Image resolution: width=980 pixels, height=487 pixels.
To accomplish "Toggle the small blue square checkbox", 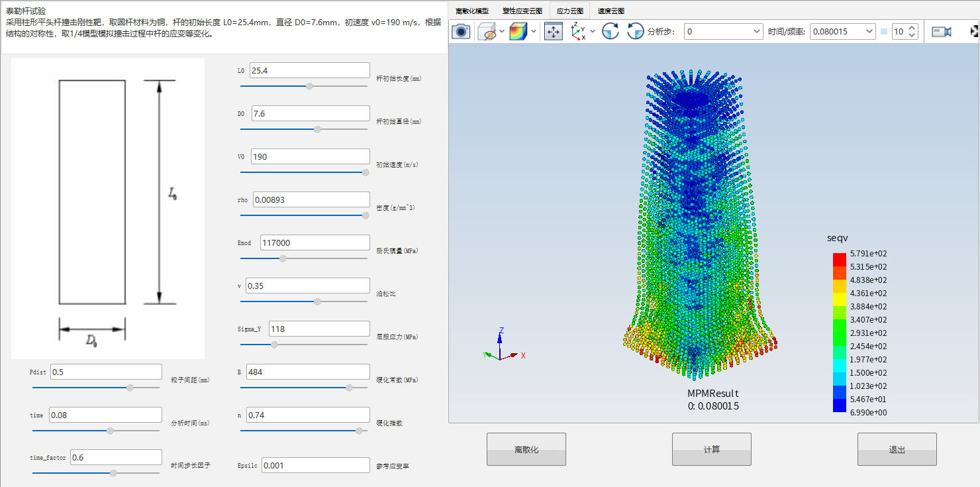I will tap(884, 31).
